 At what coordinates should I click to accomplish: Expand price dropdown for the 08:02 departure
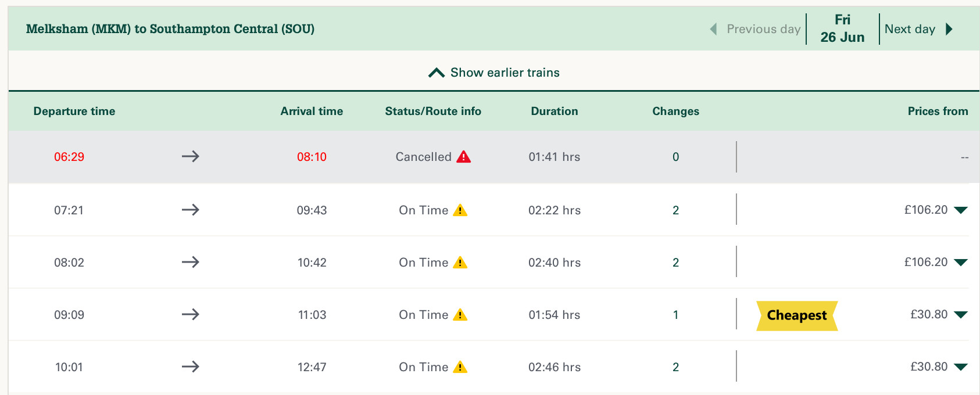[x=961, y=263]
